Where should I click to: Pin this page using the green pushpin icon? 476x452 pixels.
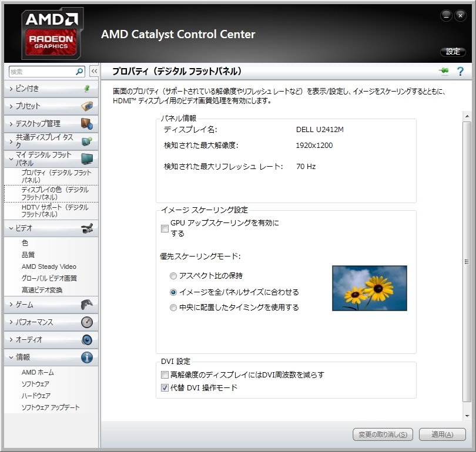click(444, 71)
